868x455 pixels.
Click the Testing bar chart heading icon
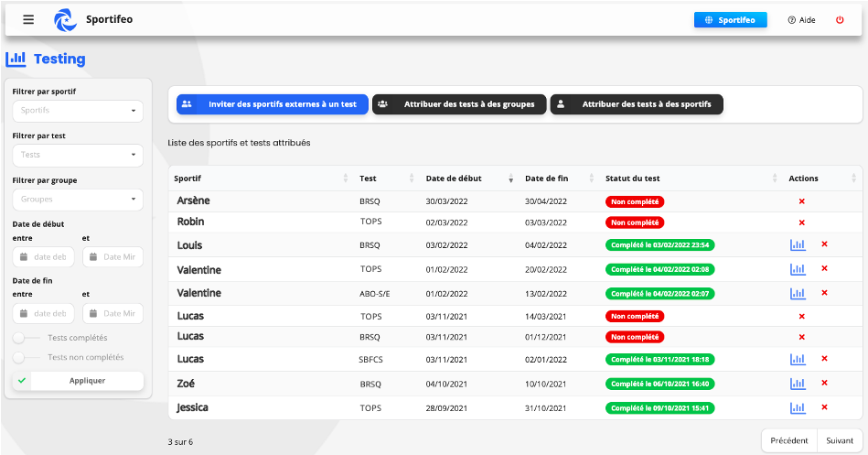tap(16, 59)
